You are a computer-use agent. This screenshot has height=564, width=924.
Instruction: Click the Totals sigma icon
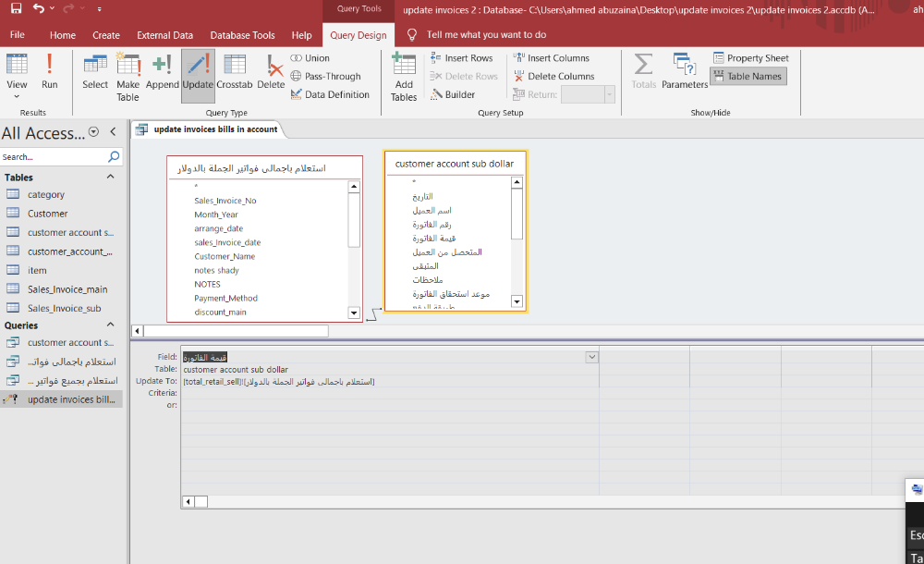pyautogui.click(x=643, y=72)
